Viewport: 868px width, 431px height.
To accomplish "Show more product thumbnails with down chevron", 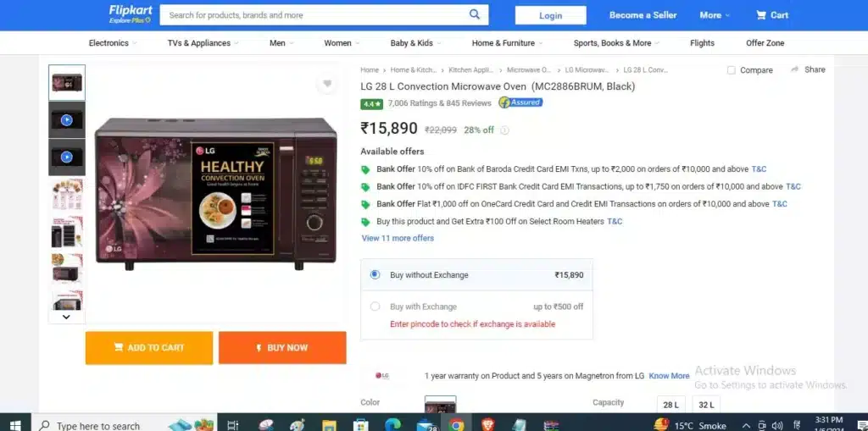I will (x=66, y=317).
